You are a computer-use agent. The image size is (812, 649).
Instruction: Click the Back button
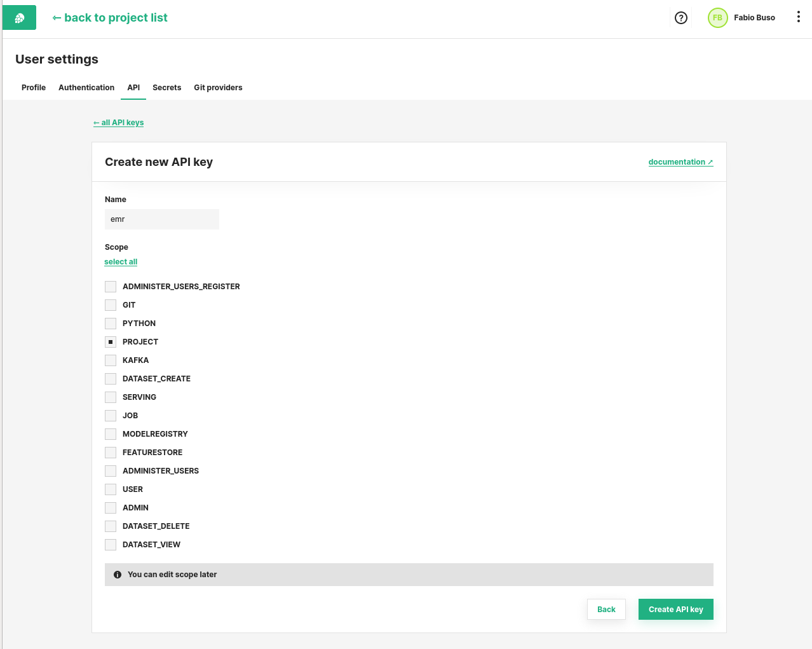(x=606, y=609)
